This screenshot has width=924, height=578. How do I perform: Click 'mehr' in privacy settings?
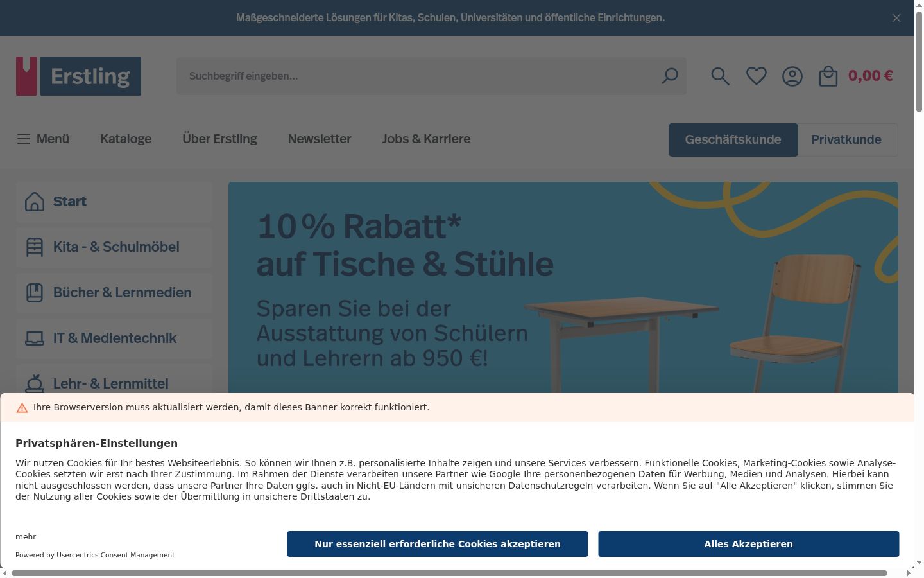tap(26, 537)
